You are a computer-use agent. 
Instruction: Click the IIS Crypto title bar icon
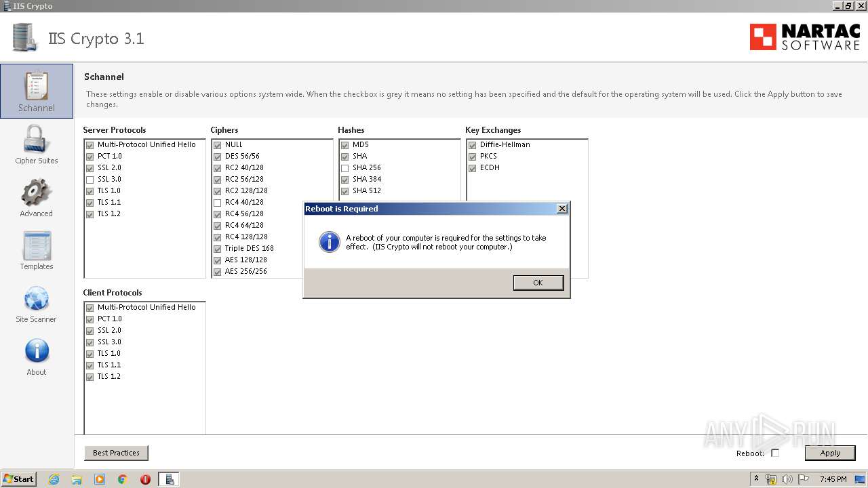pos(6,6)
